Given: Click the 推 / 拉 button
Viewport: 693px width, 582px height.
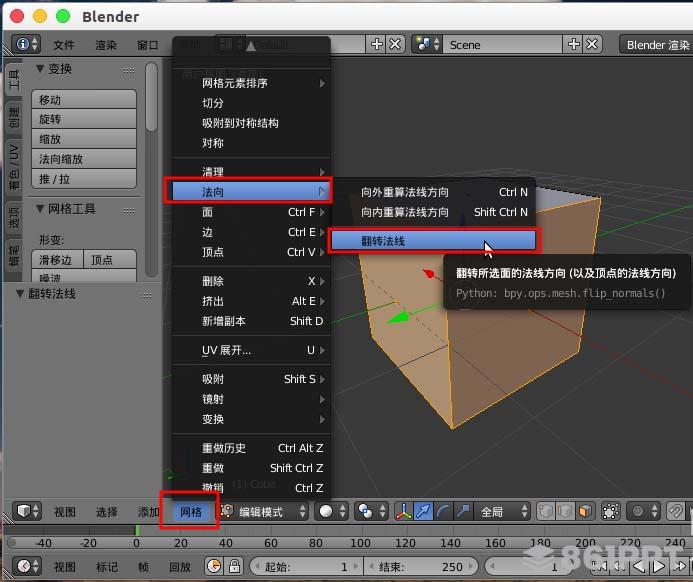Looking at the screenshot, I should click(x=84, y=179).
